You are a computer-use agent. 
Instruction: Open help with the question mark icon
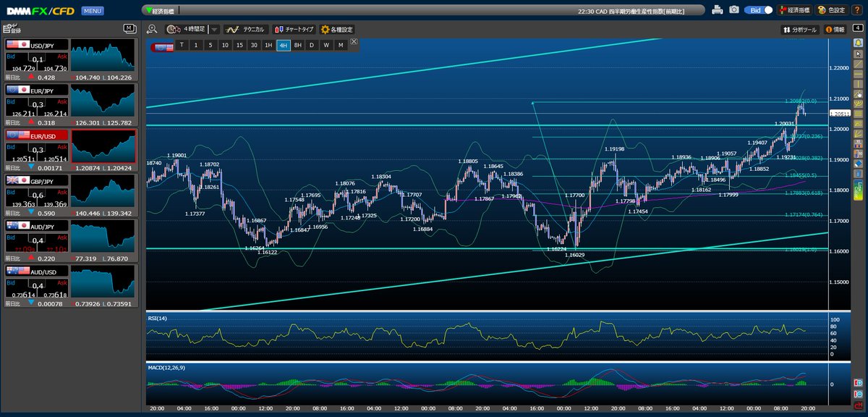(858, 10)
